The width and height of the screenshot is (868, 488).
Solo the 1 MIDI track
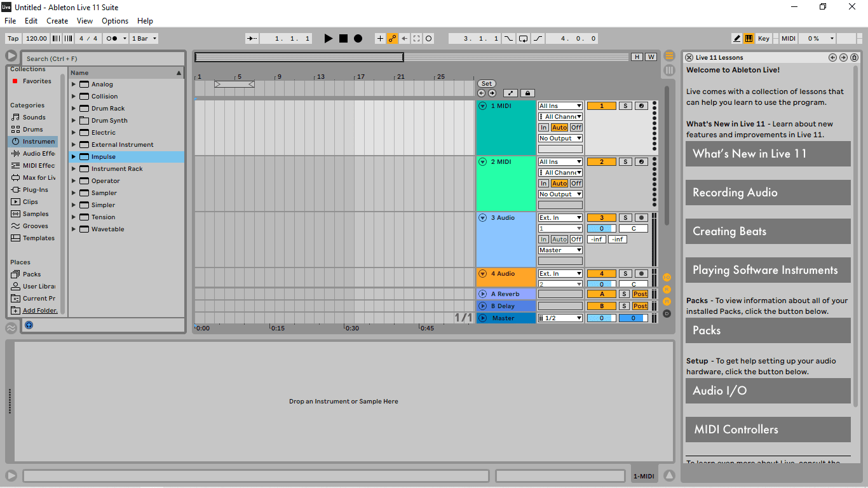(625, 106)
